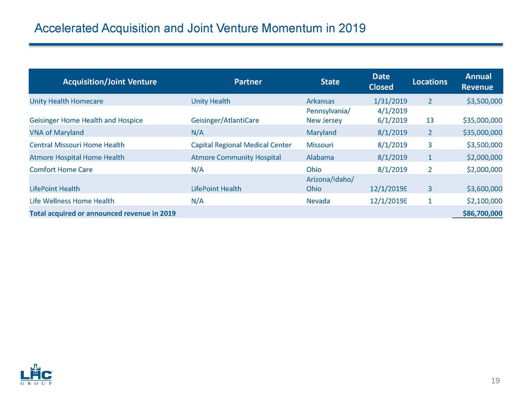Select the Partner column header
The image size is (532, 399).
coord(248,82)
